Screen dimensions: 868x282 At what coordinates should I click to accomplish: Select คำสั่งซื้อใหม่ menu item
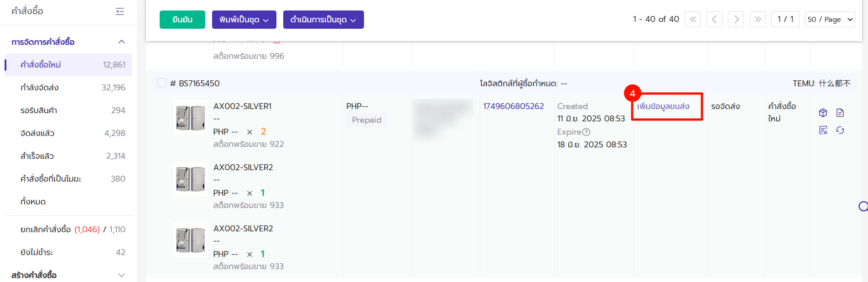pyautogui.click(x=68, y=65)
